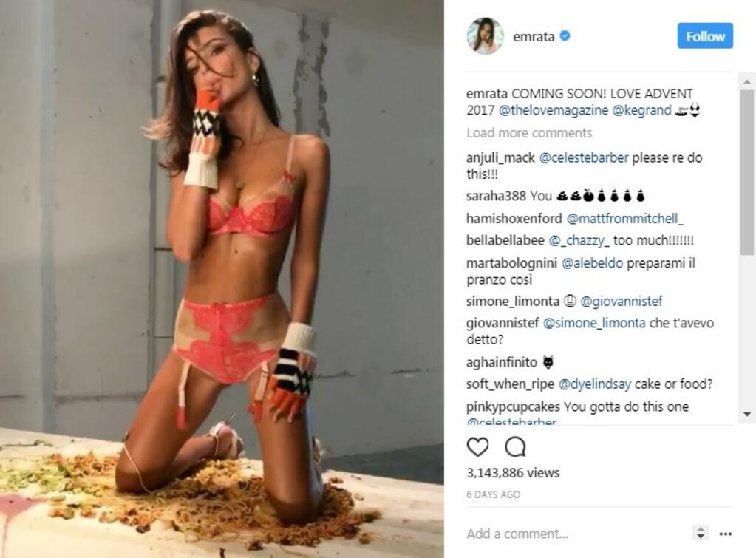
Task: Focus the Add a comment field
Action: point(576,534)
